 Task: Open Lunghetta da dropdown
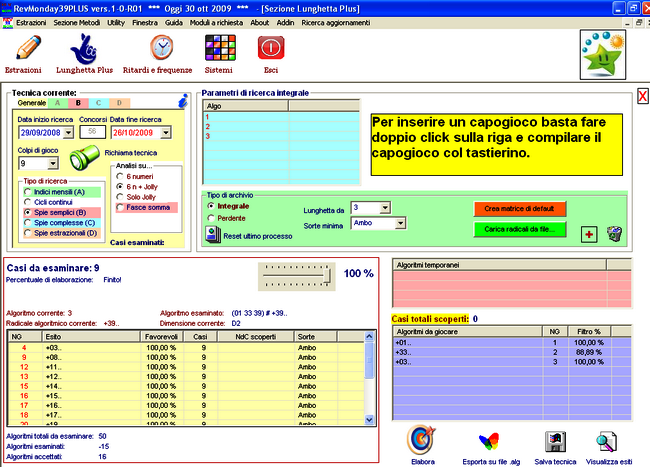coord(385,208)
